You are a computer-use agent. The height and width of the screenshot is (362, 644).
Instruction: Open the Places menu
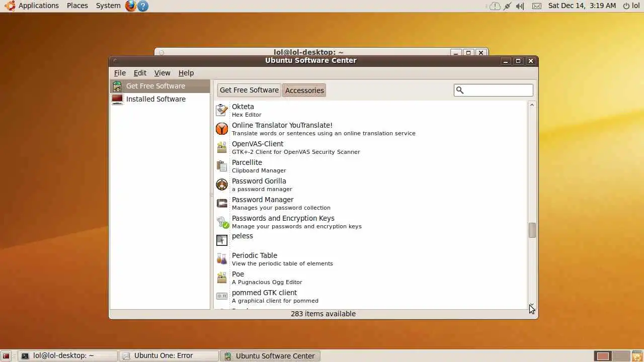point(77,6)
